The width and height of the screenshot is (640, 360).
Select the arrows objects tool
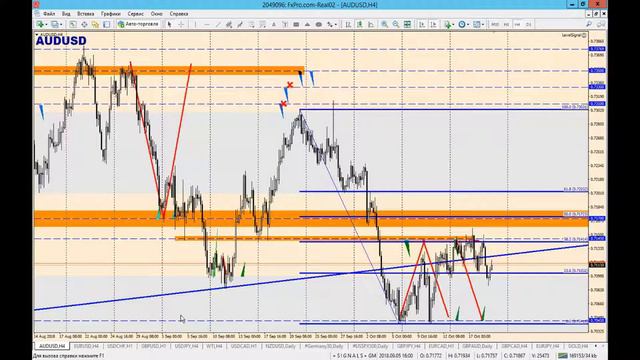point(329,24)
